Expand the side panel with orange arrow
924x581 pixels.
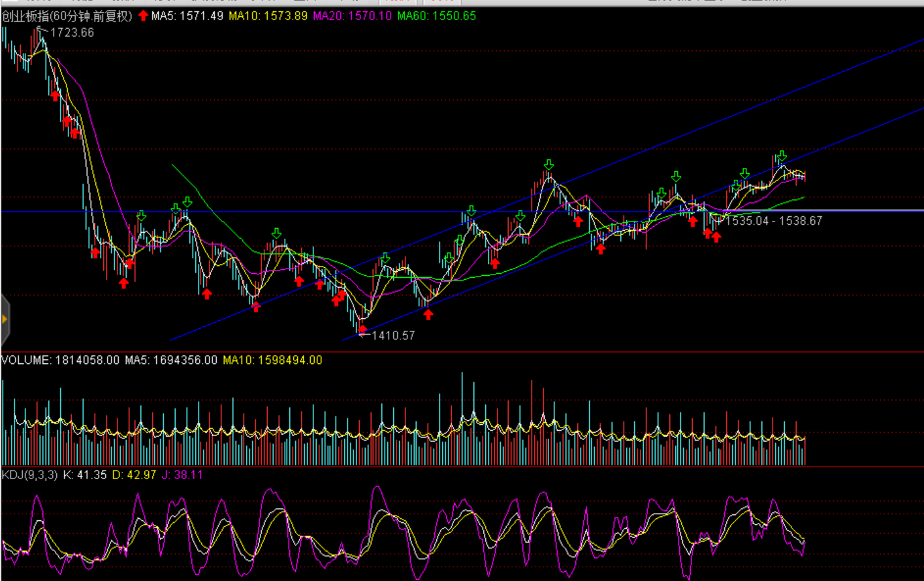pyautogui.click(x=5, y=320)
